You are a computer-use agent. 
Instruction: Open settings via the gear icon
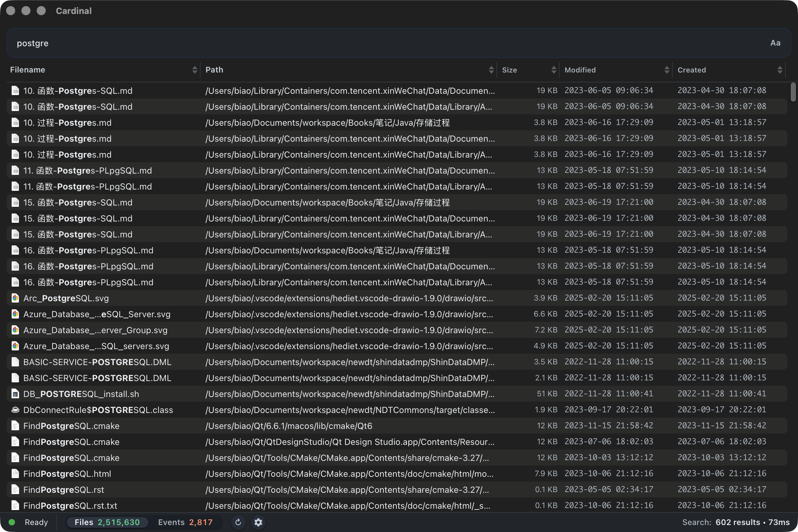pyautogui.click(x=258, y=522)
